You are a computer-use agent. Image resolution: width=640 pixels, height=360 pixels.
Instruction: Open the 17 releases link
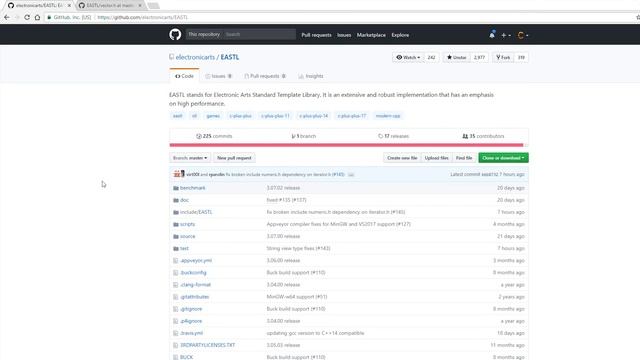[x=393, y=136]
